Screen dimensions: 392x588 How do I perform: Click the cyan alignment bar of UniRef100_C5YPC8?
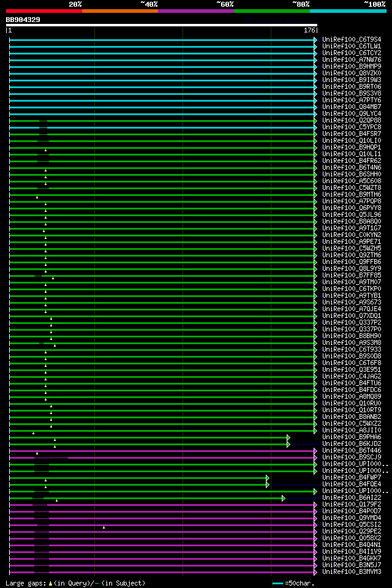[162, 128]
